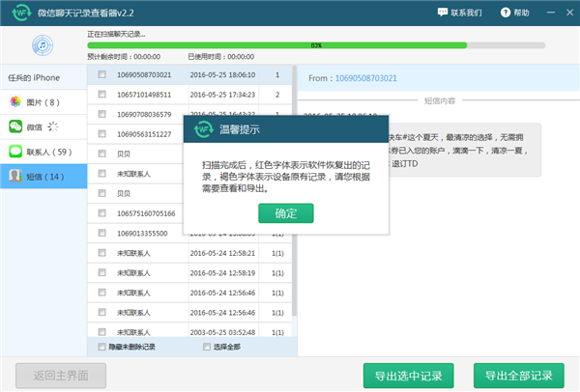Click 确定 to confirm the dialog

tap(286, 213)
